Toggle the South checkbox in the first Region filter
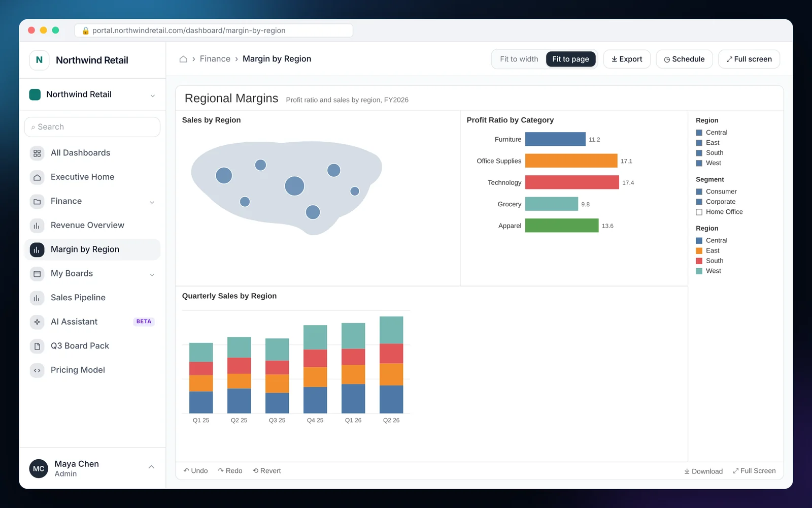812x508 pixels. 699,153
